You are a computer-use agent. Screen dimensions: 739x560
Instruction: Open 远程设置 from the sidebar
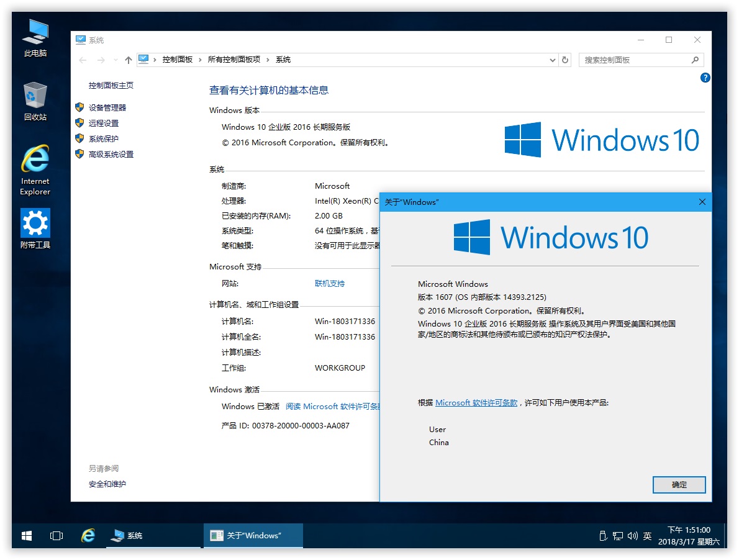(104, 123)
